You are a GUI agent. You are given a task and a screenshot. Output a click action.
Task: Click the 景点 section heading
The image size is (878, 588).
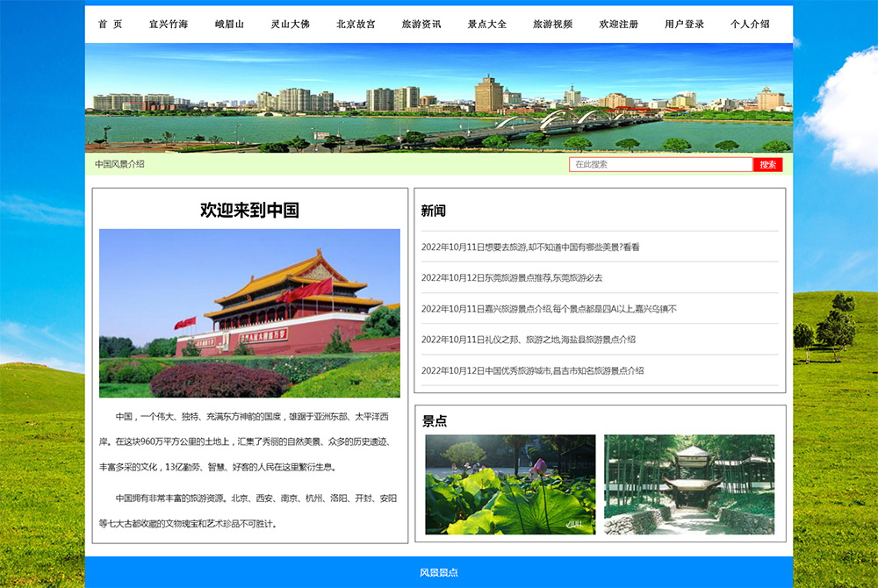pos(435,420)
